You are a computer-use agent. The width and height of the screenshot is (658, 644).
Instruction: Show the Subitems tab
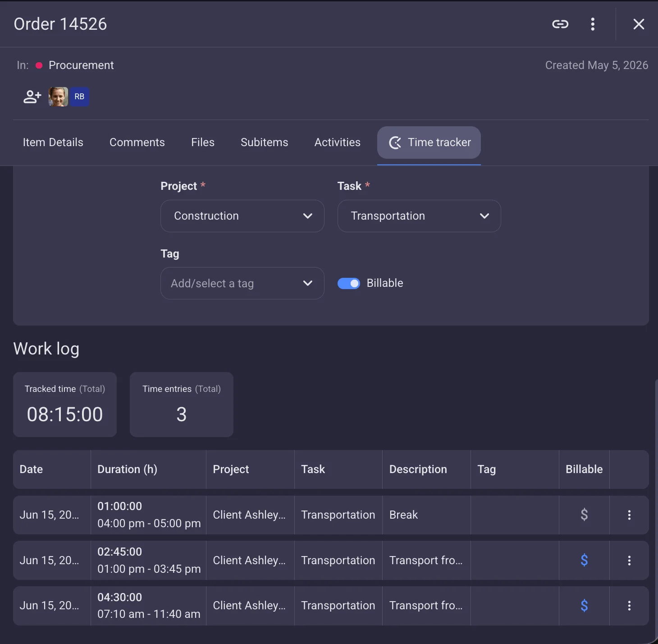tap(265, 143)
